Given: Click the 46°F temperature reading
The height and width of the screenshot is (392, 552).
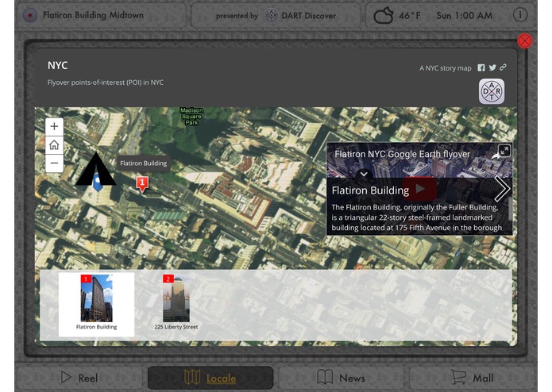Looking at the screenshot, I should point(409,15).
